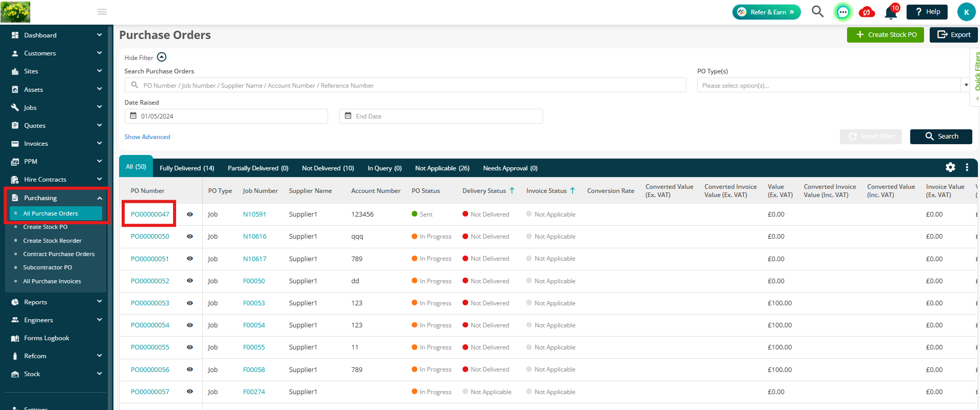Click the Stock sidebar icon

click(x=15, y=374)
